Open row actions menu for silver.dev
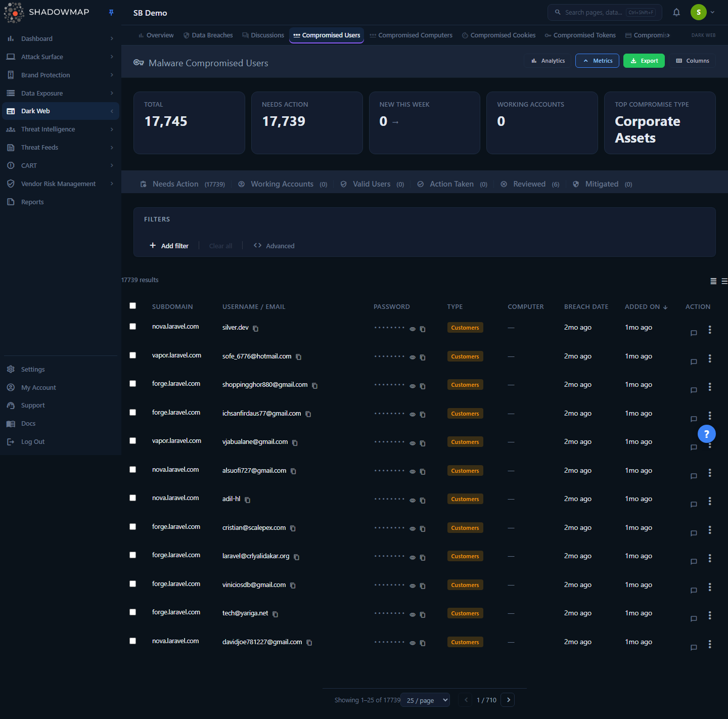This screenshot has width=728, height=719. (x=710, y=330)
